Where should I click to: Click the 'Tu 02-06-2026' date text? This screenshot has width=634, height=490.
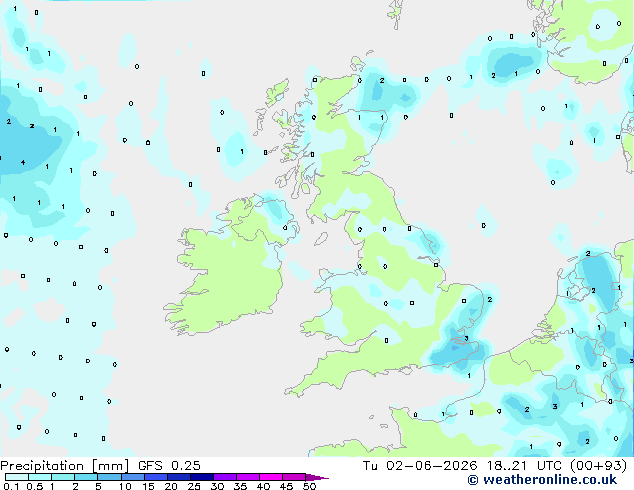pos(420,466)
